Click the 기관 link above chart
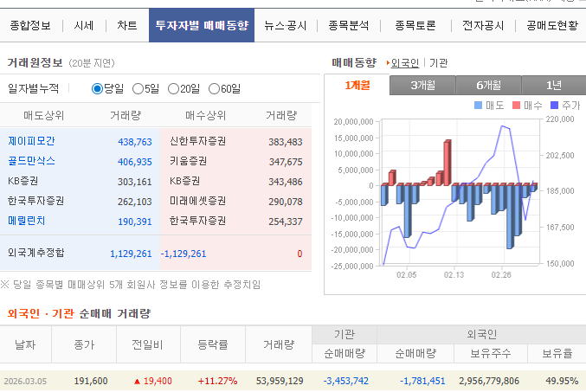The width and height of the screenshot is (586, 392). coord(439,62)
